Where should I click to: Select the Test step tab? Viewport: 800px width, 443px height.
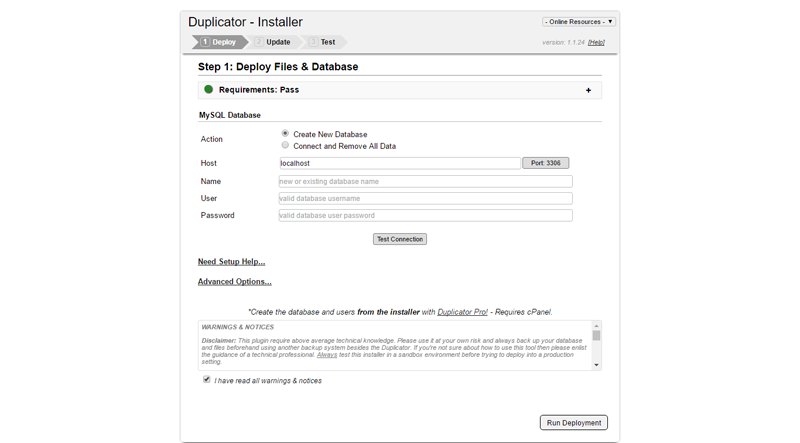pyautogui.click(x=323, y=42)
